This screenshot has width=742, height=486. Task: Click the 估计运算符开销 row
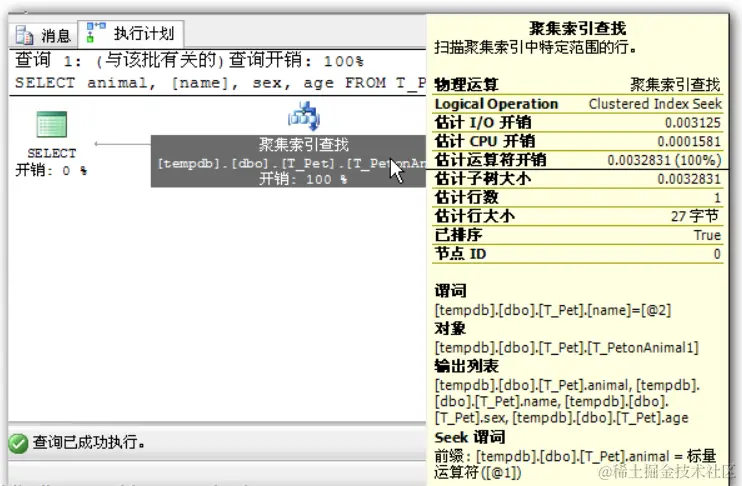[x=578, y=160]
